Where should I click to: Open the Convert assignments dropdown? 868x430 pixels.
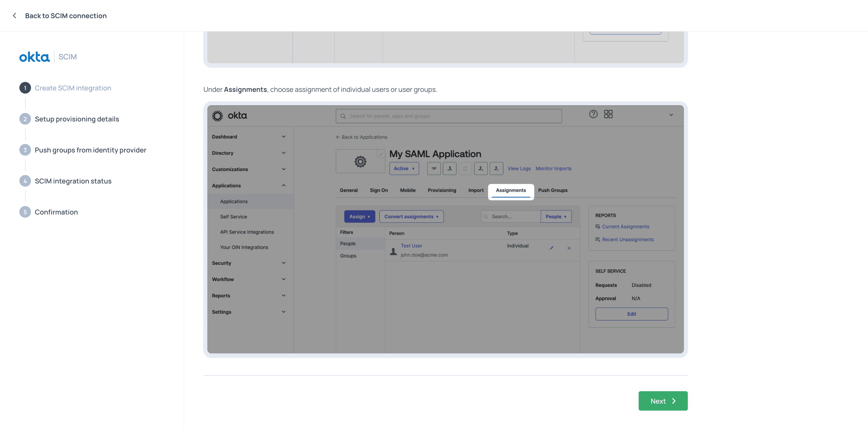coord(411,216)
